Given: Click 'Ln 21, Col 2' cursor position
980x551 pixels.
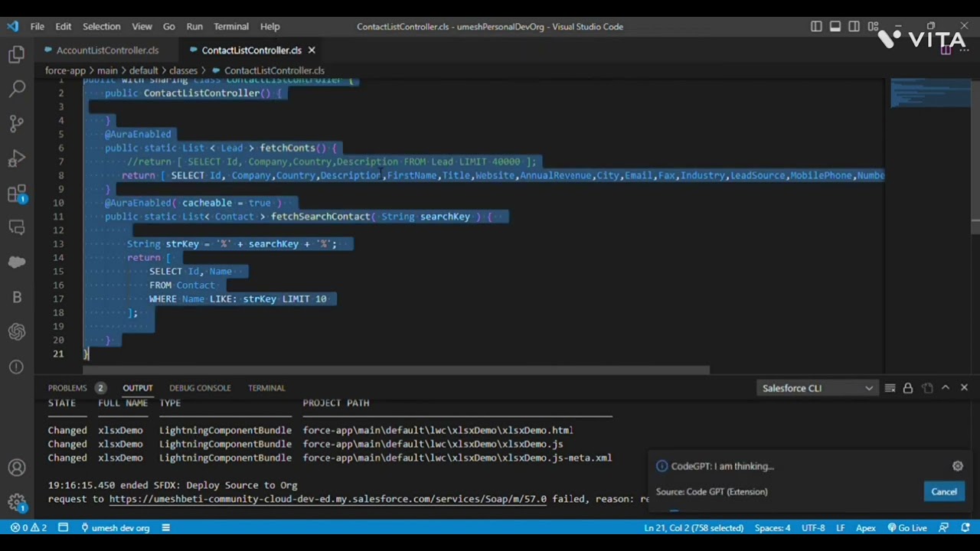Looking at the screenshot, I should pyautogui.click(x=694, y=528).
